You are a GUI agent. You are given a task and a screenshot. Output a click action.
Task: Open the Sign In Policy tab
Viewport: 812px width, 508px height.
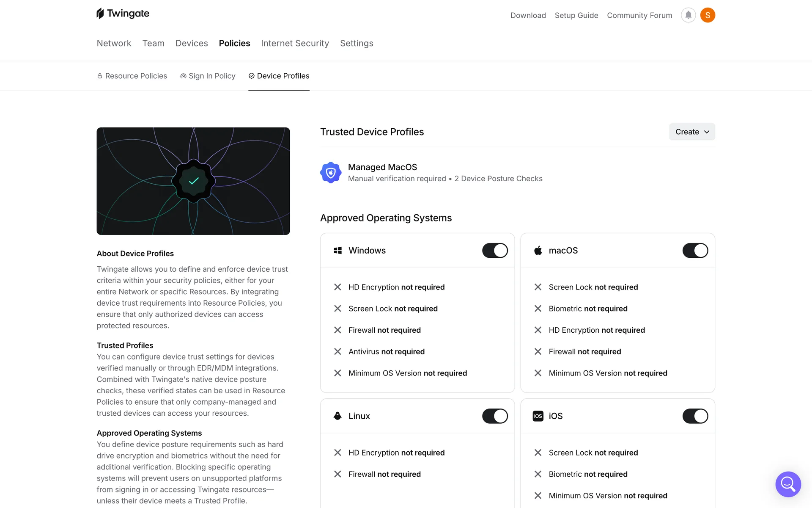tap(208, 76)
